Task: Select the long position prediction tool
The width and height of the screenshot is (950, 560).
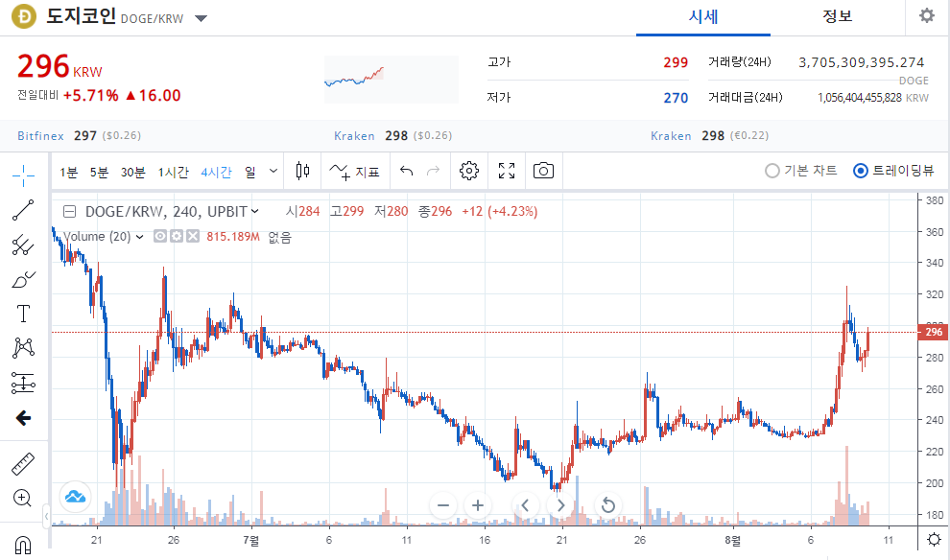Action: [23, 383]
